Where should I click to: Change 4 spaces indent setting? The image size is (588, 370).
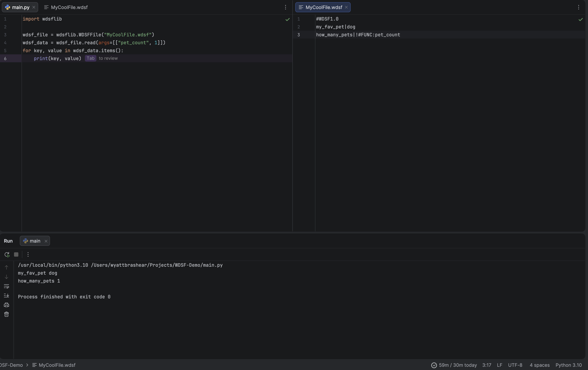click(x=539, y=365)
